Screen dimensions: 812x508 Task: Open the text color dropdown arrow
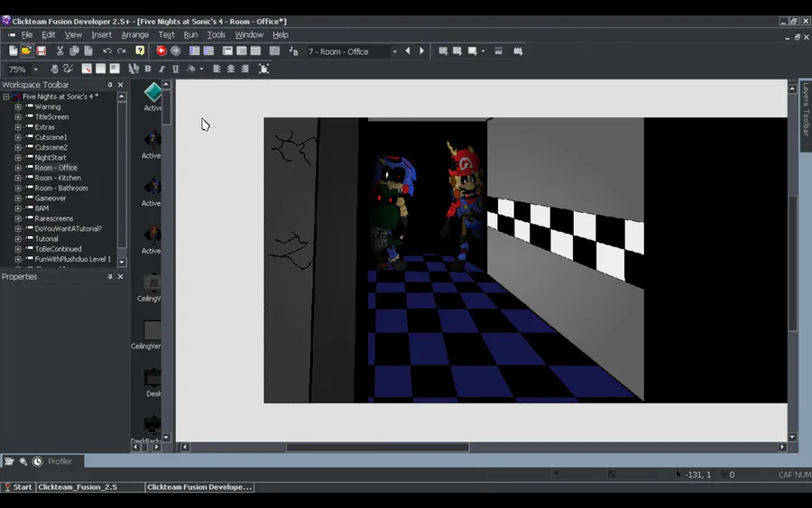pos(201,69)
